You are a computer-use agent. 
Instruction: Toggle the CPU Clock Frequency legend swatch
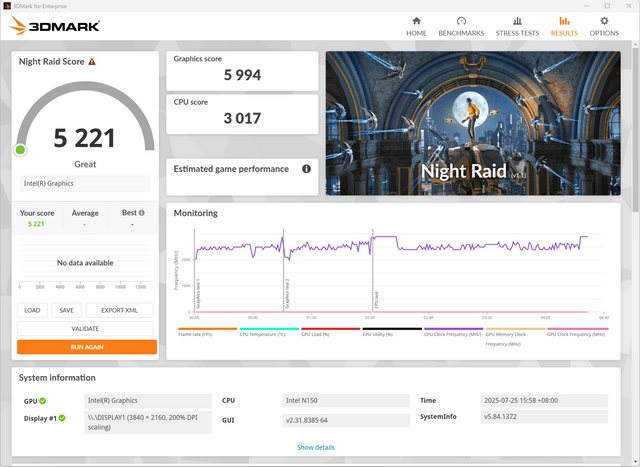[x=453, y=329]
